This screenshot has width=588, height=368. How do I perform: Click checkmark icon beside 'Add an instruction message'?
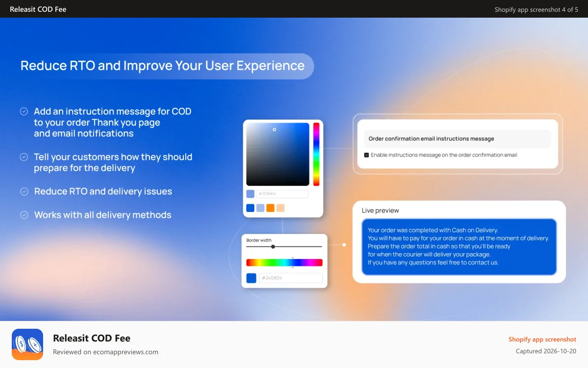(x=24, y=112)
